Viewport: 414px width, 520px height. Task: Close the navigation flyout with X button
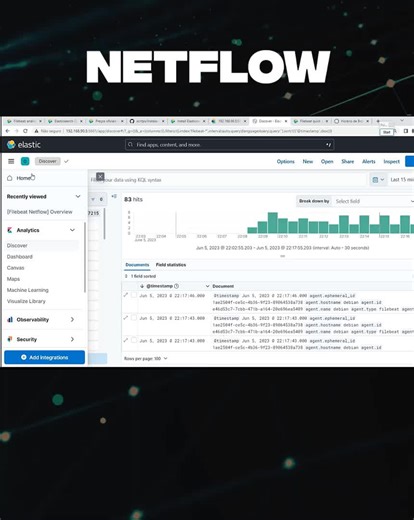pyautogui.click(x=100, y=176)
